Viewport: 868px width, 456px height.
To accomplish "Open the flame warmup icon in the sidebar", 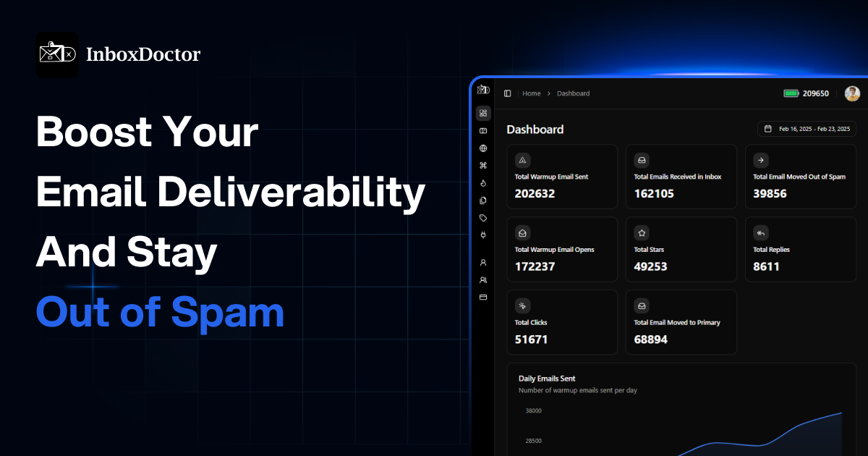I will coord(483,183).
